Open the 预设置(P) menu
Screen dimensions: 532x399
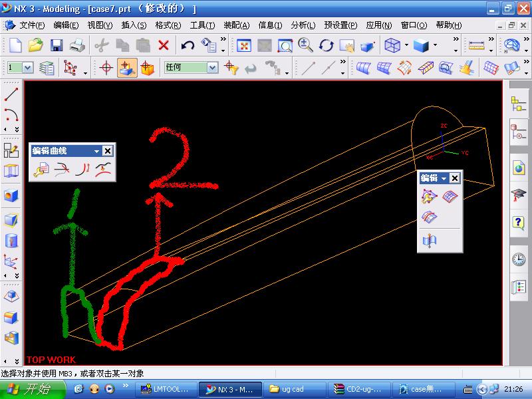coord(340,25)
